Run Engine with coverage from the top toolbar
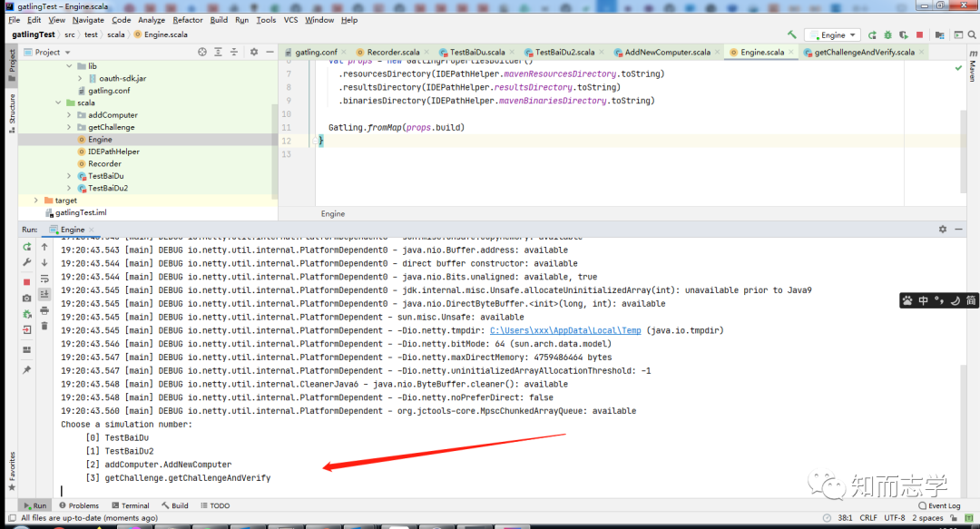Screen dimensions: 980x529 pyautogui.click(x=903, y=35)
